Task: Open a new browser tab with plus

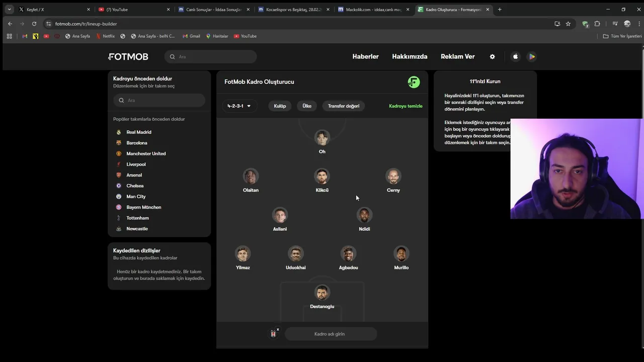Action: point(500,10)
